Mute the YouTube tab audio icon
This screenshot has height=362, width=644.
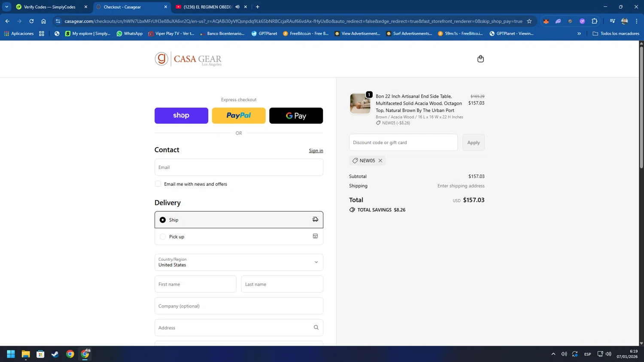click(237, 7)
